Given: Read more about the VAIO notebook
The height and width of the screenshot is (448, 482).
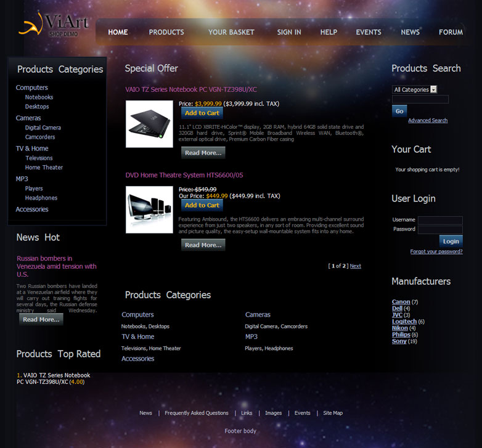Looking at the screenshot, I should coord(203,153).
